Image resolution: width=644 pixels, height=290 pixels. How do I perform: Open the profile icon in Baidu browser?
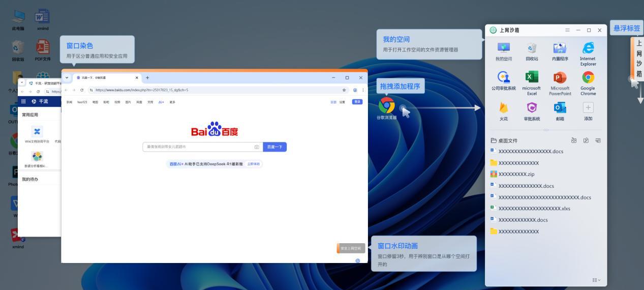(355, 90)
